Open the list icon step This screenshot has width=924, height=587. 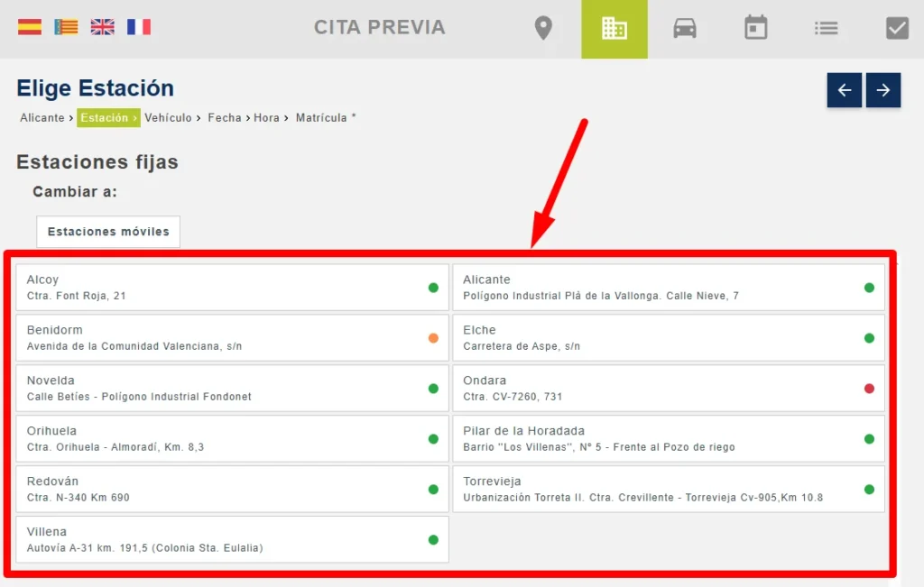826,29
